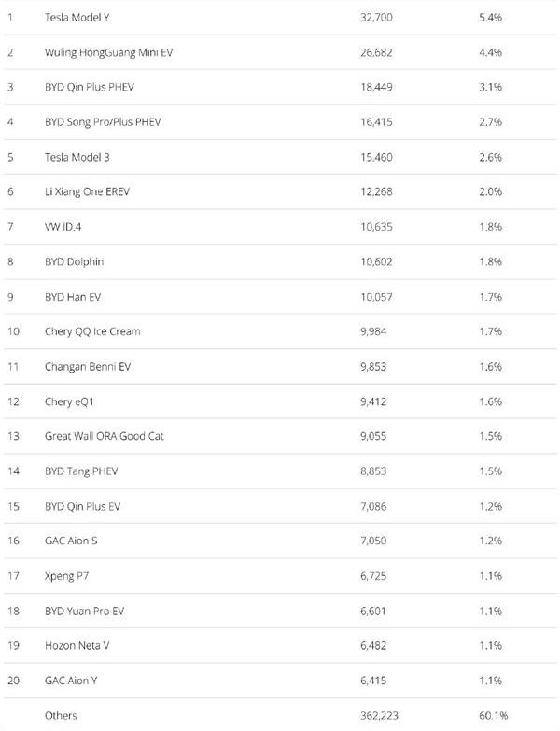Select GAC Aion Y model name
The image size is (560, 731).
click(71, 681)
